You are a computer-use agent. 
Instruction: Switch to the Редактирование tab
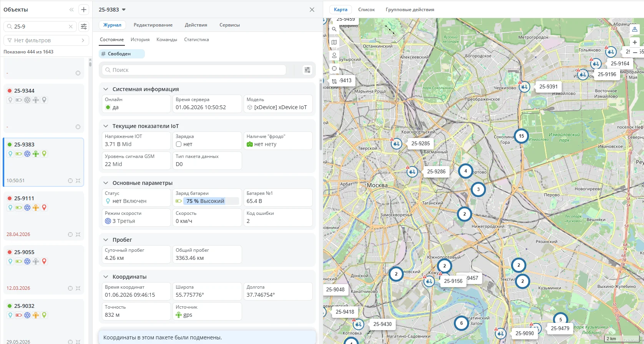point(153,25)
